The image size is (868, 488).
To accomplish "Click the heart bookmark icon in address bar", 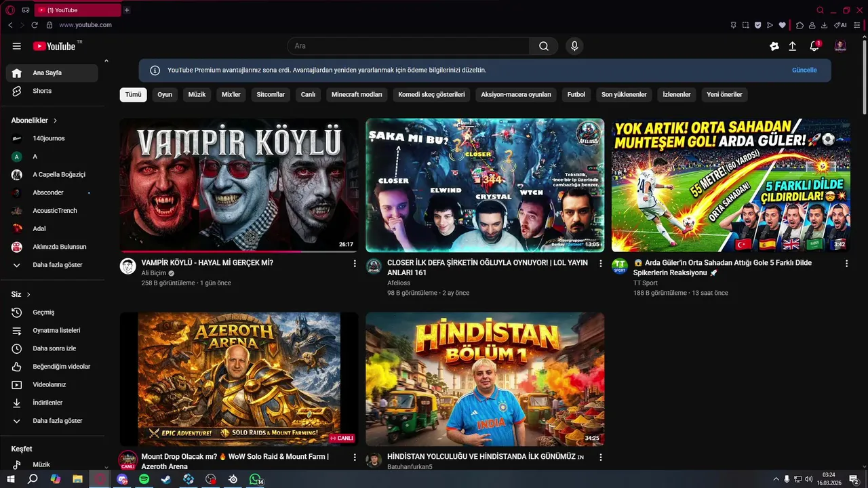I will pos(782,25).
